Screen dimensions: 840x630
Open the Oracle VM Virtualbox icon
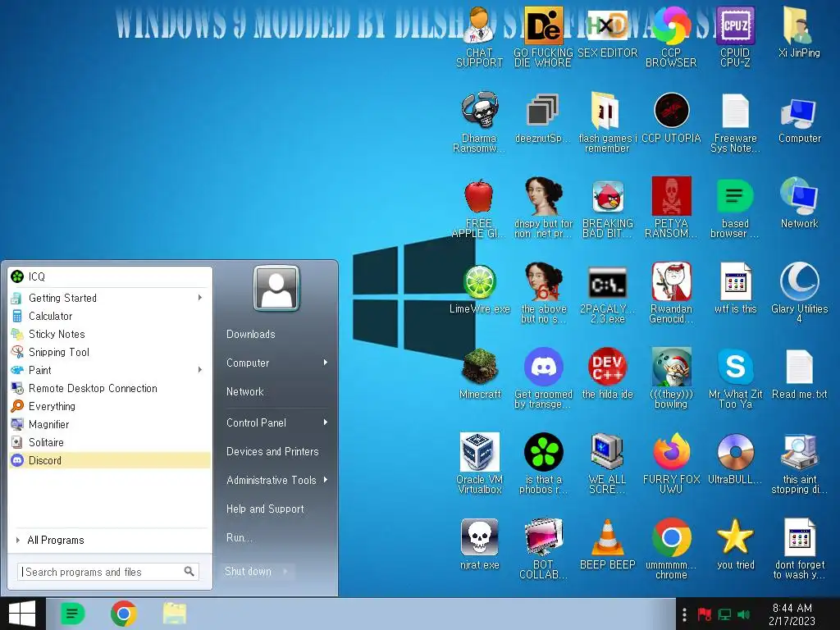click(x=479, y=463)
